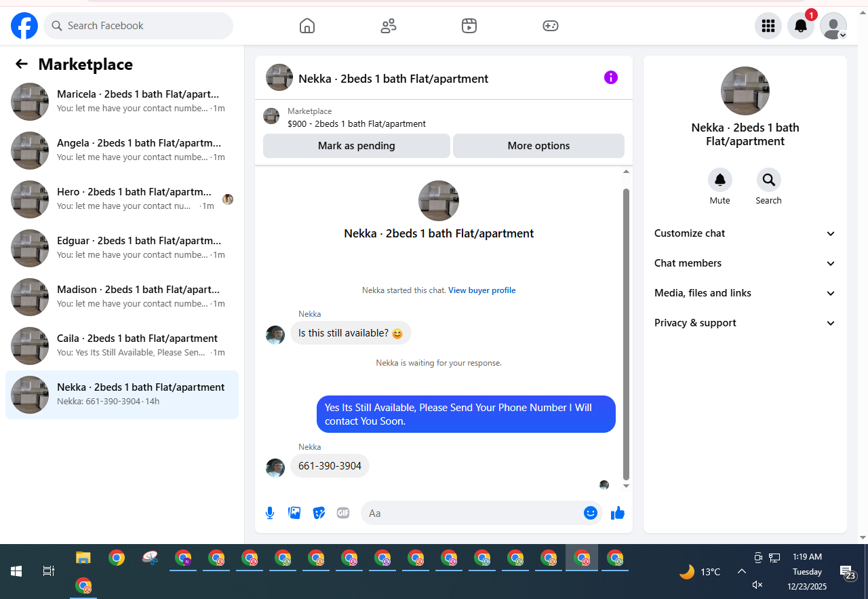Image resolution: width=868 pixels, height=599 pixels.
Task: Expand the Chat members section
Action: tap(745, 263)
